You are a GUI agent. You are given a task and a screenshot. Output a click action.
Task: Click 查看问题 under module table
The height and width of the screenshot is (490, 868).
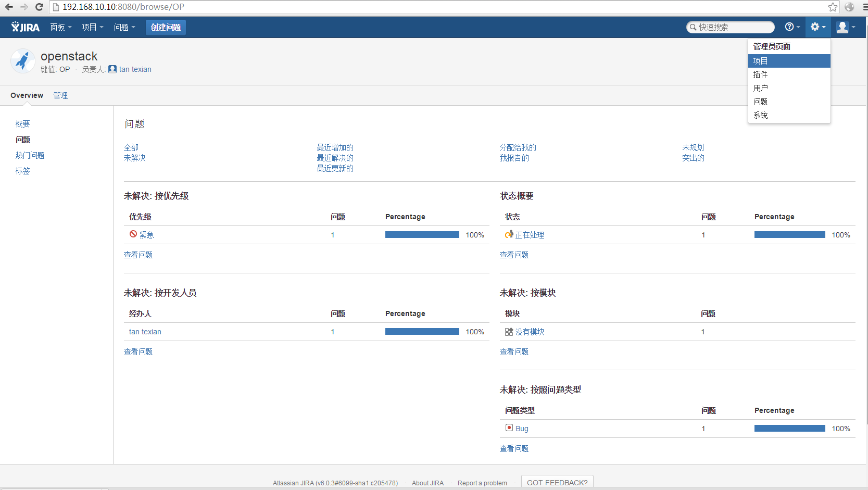coord(514,351)
